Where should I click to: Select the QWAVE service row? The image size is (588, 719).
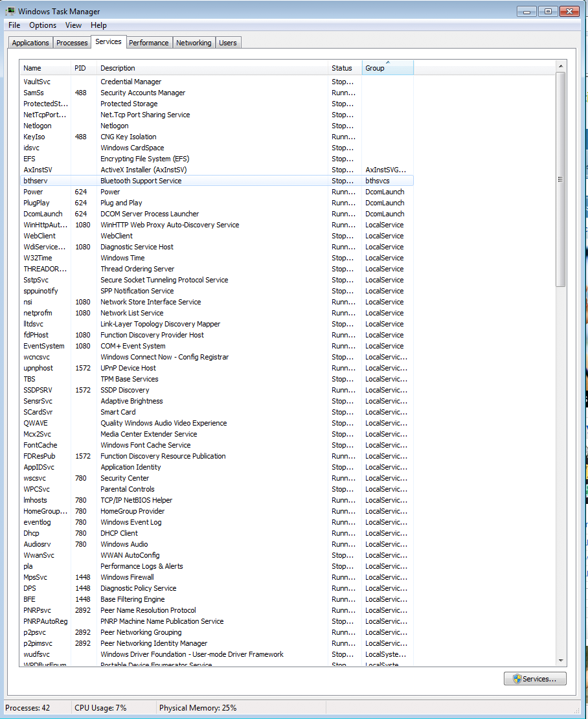(217, 423)
